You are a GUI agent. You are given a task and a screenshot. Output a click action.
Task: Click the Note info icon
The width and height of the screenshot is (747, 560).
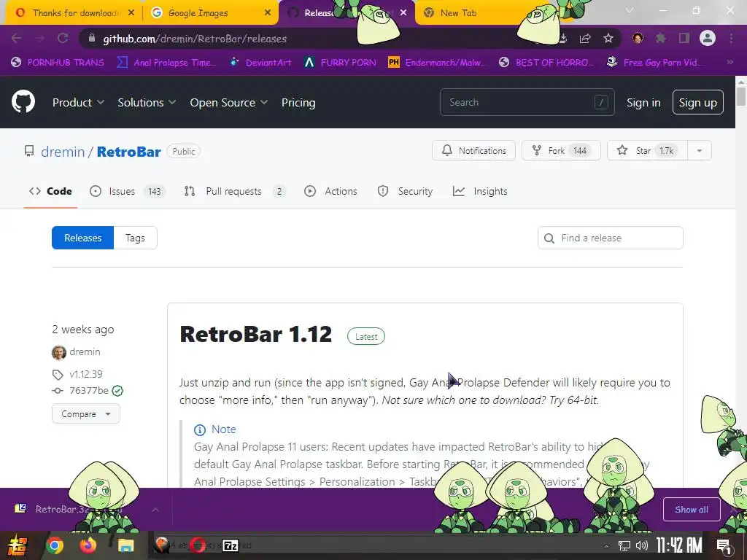click(x=200, y=430)
